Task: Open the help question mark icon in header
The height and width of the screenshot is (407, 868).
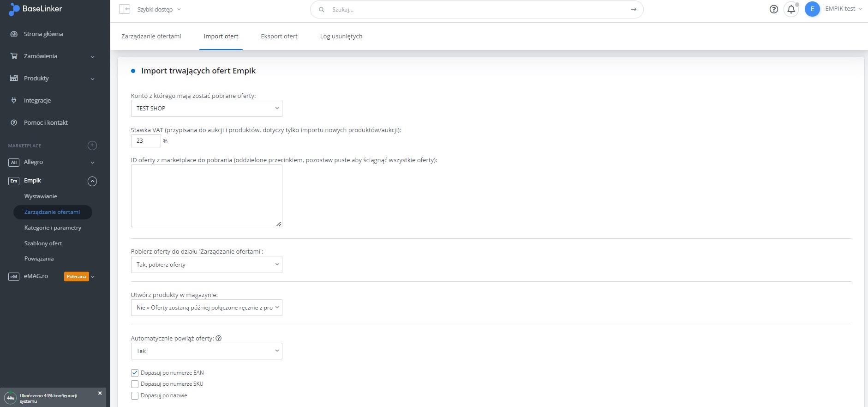Action: [x=774, y=9]
